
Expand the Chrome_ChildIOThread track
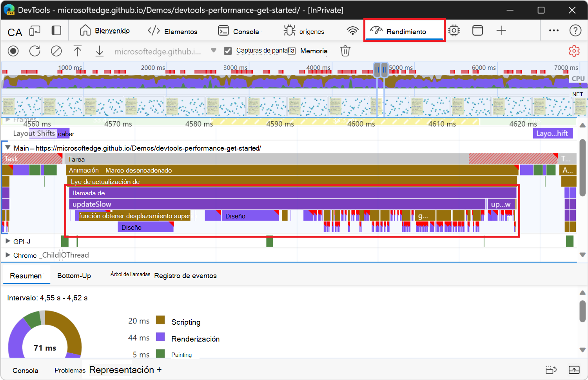[x=8, y=255]
